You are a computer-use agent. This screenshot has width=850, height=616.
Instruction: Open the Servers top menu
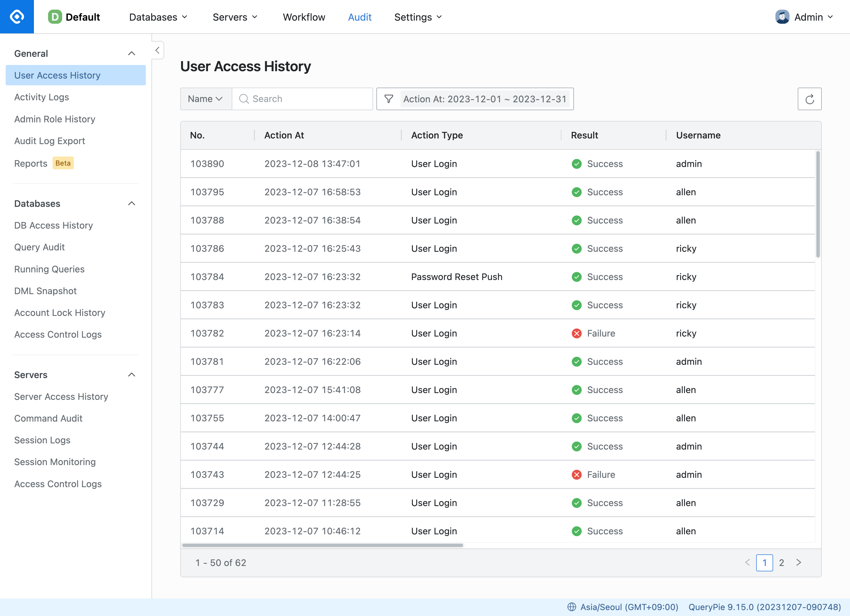[x=235, y=17]
